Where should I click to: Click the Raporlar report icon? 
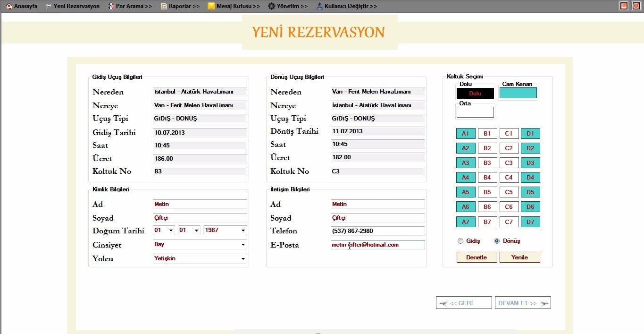[164, 6]
